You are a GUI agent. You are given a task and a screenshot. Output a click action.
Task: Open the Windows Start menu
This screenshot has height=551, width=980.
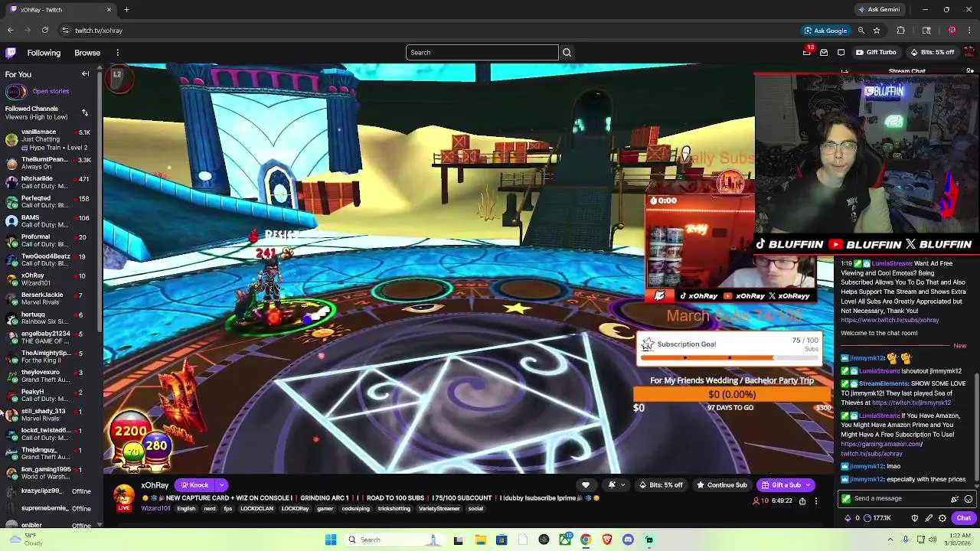point(331,540)
